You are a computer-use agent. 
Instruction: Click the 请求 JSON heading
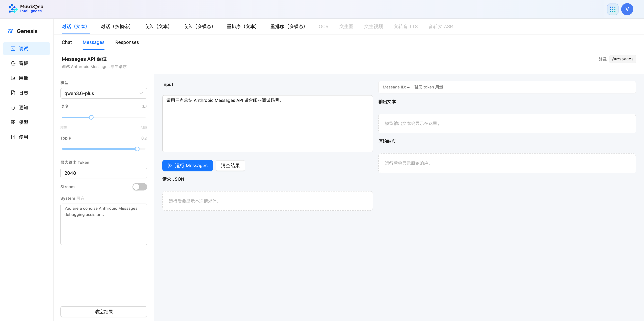pos(173,179)
